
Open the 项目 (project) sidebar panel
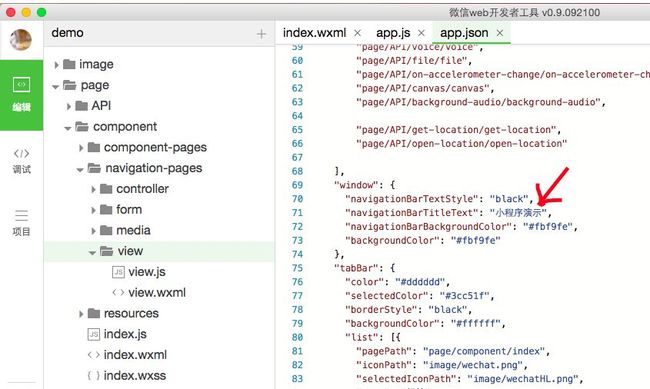click(x=21, y=223)
